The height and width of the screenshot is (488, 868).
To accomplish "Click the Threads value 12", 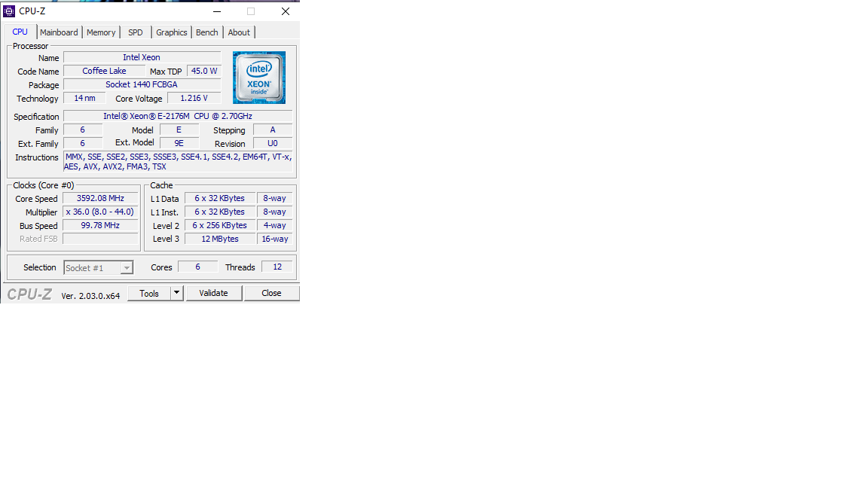I will coord(277,267).
